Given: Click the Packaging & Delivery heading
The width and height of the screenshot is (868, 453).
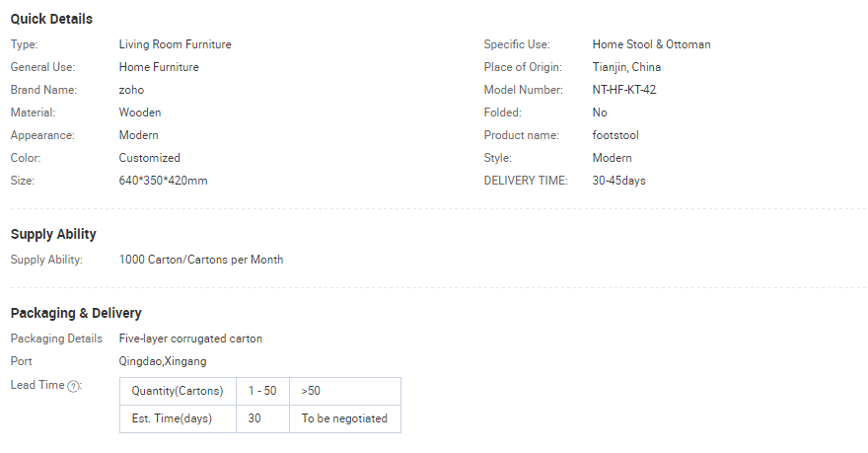Looking at the screenshot, I should pos(76,313).
